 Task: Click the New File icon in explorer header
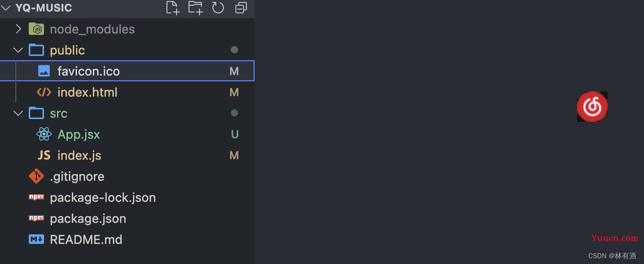[173, 8]
